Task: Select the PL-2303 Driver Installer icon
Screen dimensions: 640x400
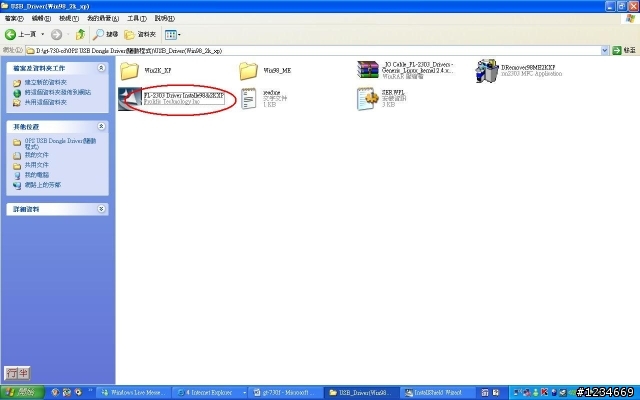Action: (x=130, y=99)
